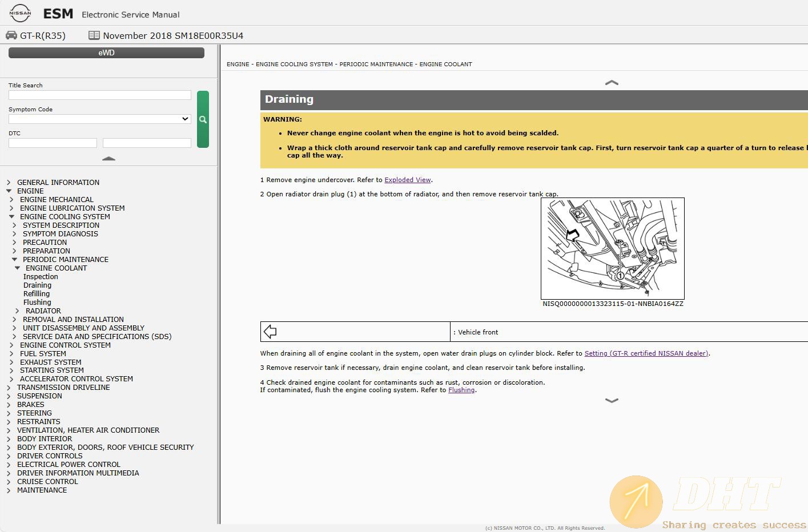Open ELECTRICAL POWER CONTROL section
The height and width of the screenshot is (532, 808).
69,465
